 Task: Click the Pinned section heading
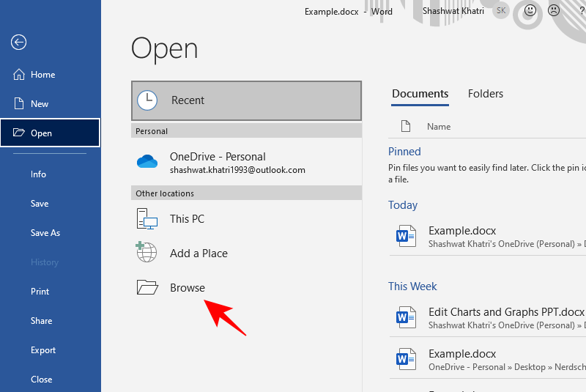(x=404, y=152)
